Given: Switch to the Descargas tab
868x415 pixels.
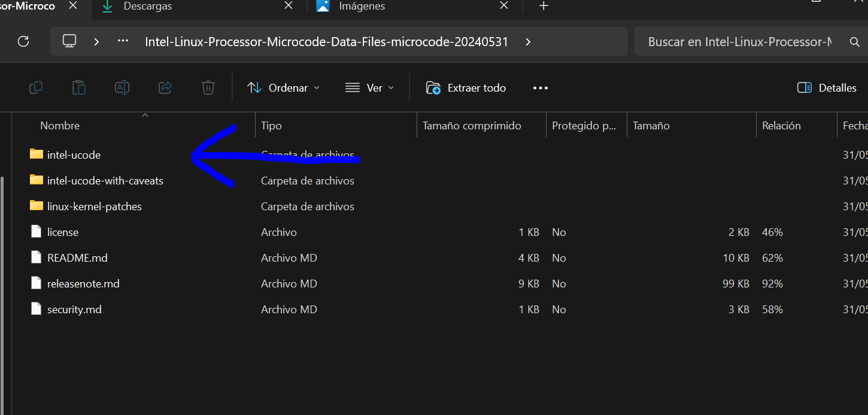Looking at the screenshot, I should pos(147,7).
